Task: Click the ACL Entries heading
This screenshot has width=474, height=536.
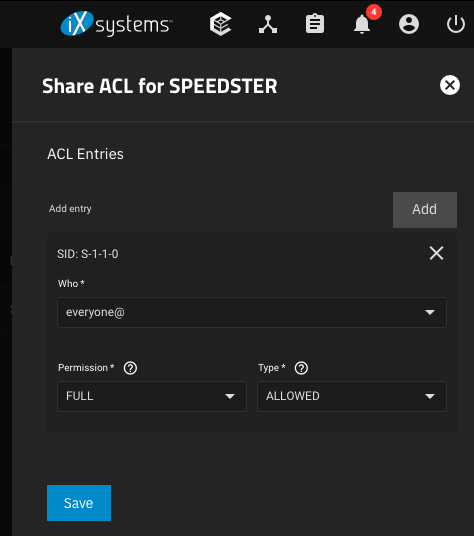Action: click(85, 154)
